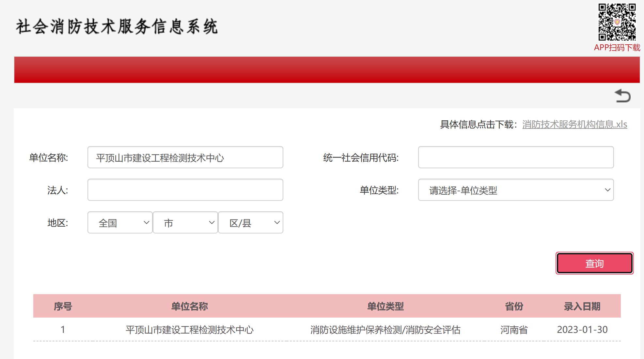Focus the 单位名称 input field
Viewport: 644px width, 359px height.
[x=185, y=157]
